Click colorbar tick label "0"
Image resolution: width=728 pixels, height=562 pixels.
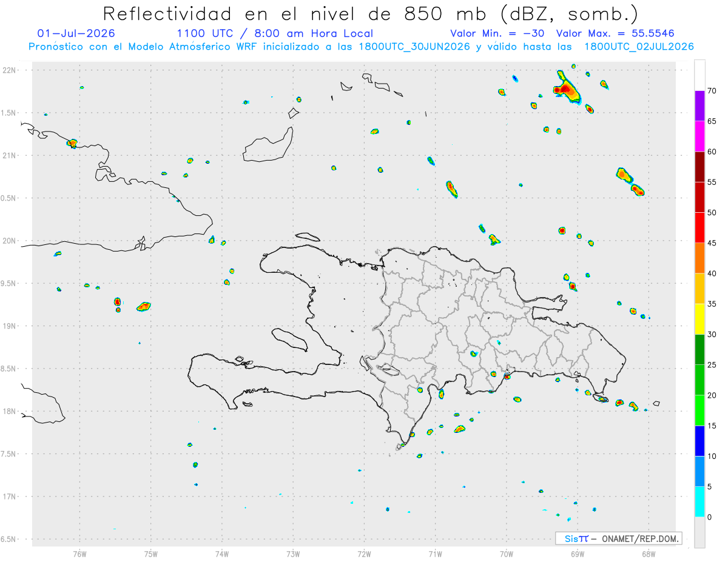[x=710, y=517]
